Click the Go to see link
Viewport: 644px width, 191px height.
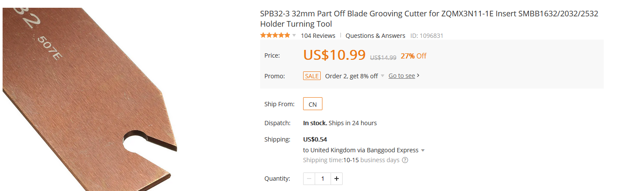[402, 76]
